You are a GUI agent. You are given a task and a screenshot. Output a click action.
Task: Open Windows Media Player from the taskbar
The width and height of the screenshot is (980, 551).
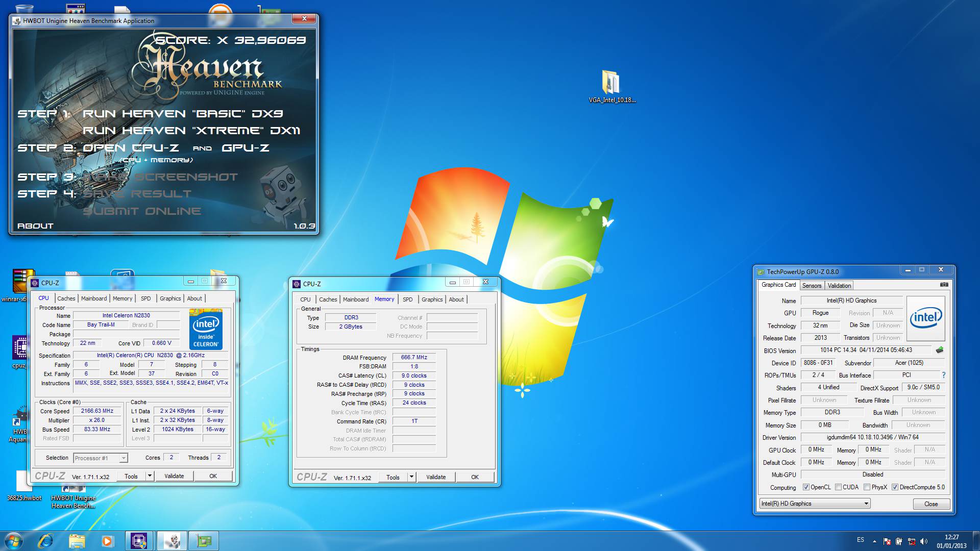107,541
